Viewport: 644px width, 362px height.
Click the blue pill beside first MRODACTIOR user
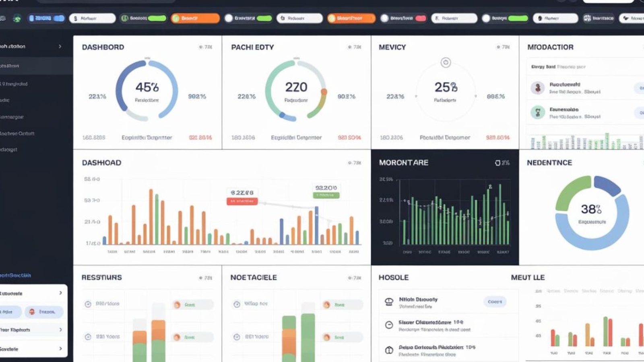coord(639,88)
